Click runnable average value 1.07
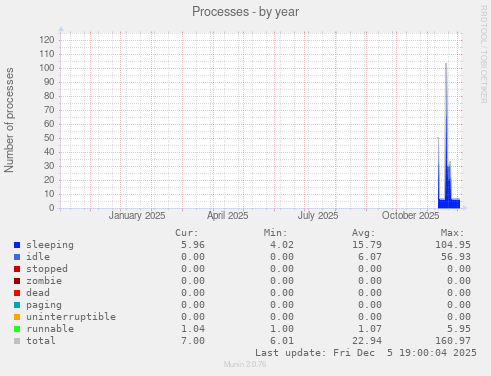491x376 pixels. coord(370,329)
